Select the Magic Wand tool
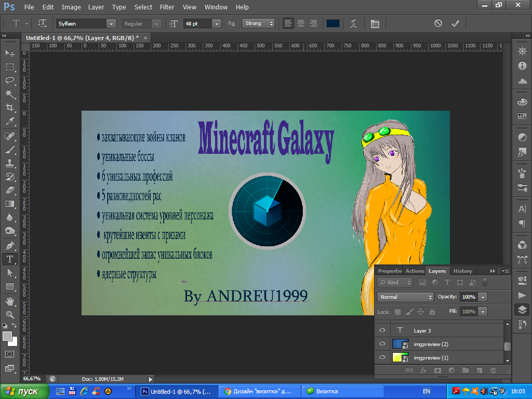Screen dimensions: 532x399 coord(10,94)
